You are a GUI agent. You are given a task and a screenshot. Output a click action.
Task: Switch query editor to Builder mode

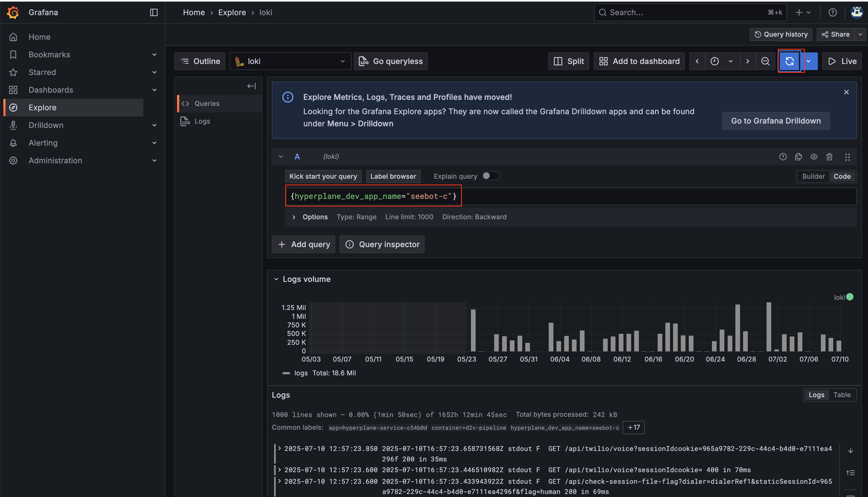click(x=813, y=176)
